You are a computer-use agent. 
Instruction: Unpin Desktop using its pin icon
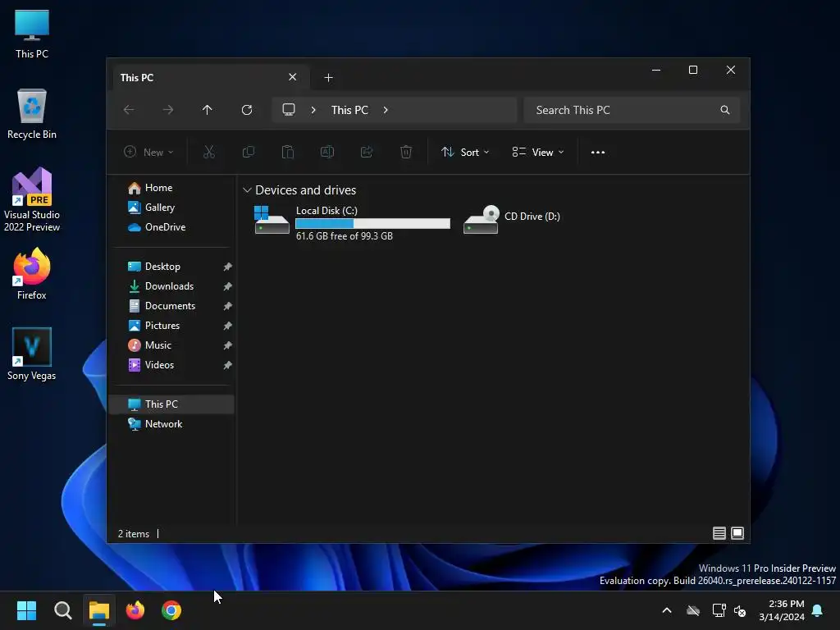228,267
